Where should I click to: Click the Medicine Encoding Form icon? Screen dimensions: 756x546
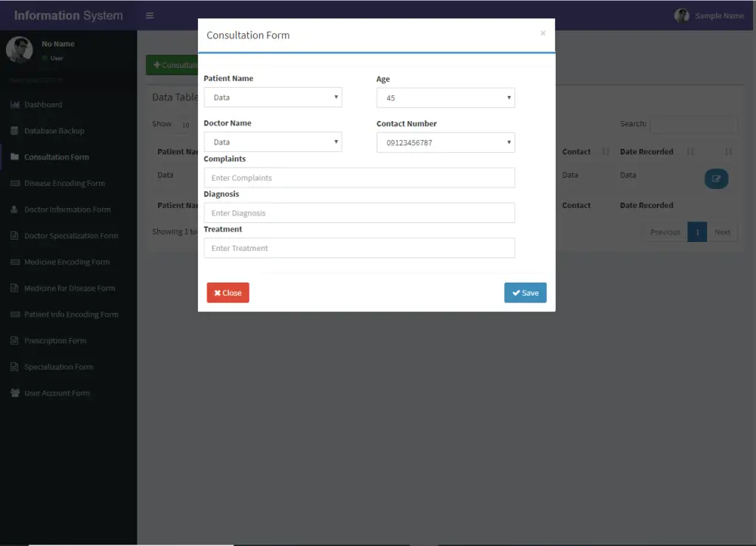point(15,261)
